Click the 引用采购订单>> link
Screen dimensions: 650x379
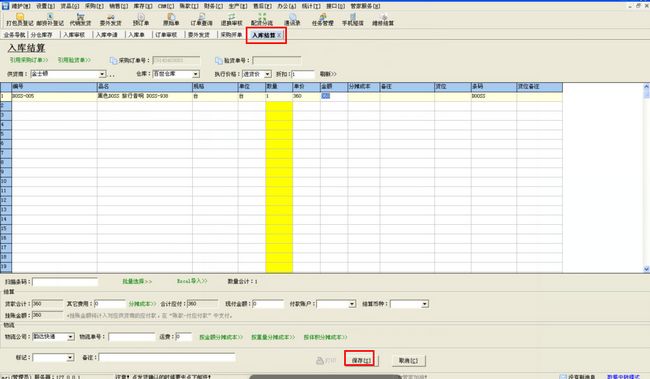(29, 60)
